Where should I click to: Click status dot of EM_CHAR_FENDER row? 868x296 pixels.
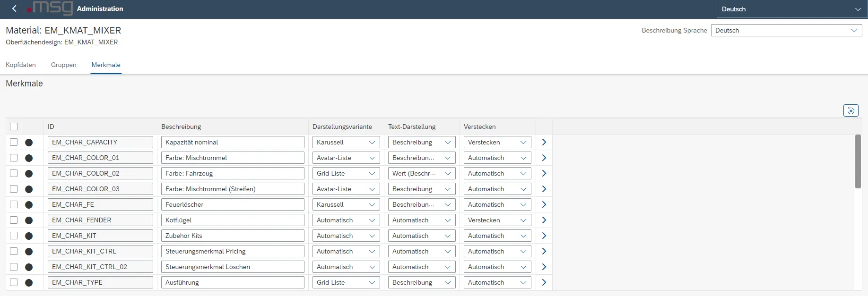point(29,220)
